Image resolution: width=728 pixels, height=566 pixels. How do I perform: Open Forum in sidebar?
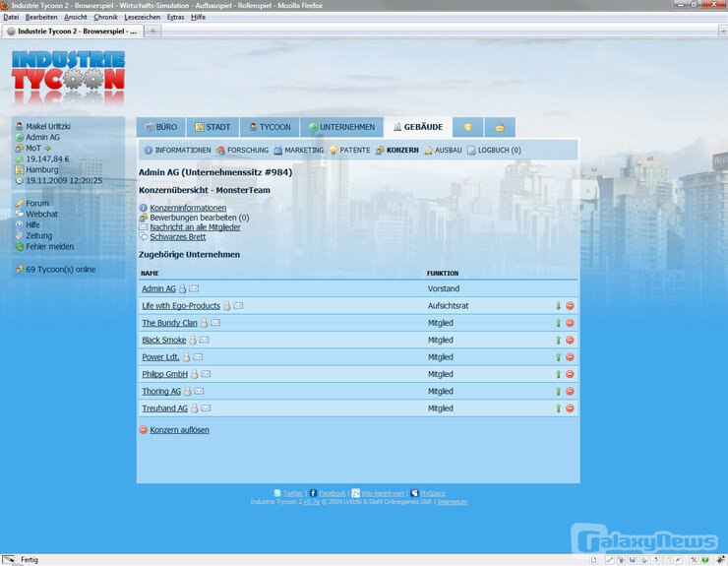37,203
